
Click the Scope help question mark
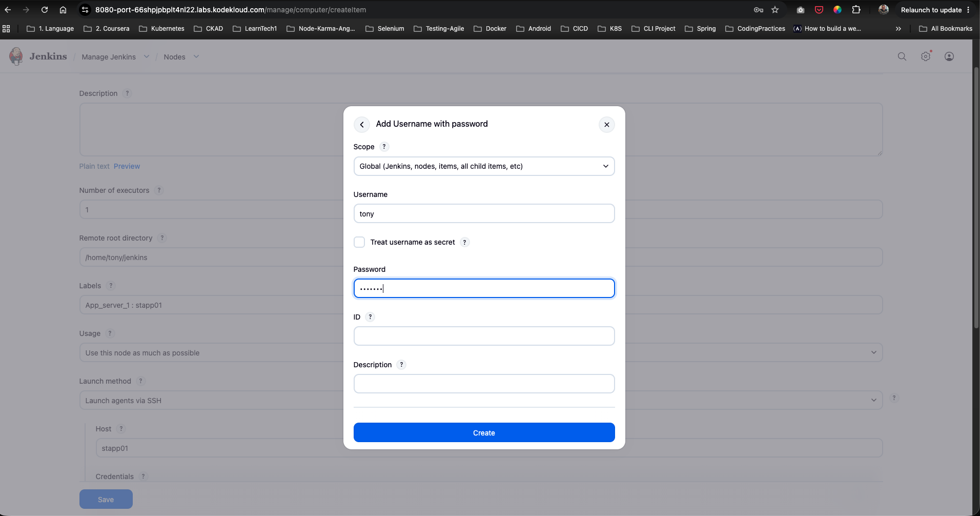click(384, 147)
